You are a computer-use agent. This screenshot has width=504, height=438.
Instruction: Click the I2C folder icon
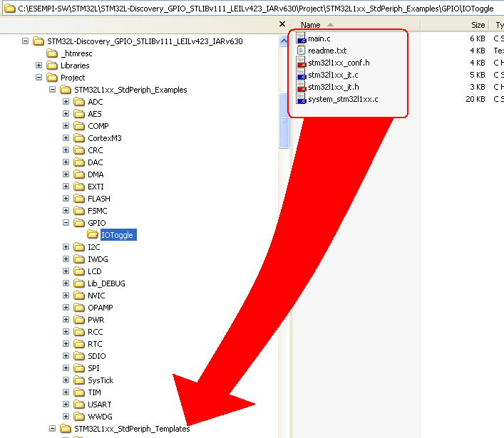point(78,247)
